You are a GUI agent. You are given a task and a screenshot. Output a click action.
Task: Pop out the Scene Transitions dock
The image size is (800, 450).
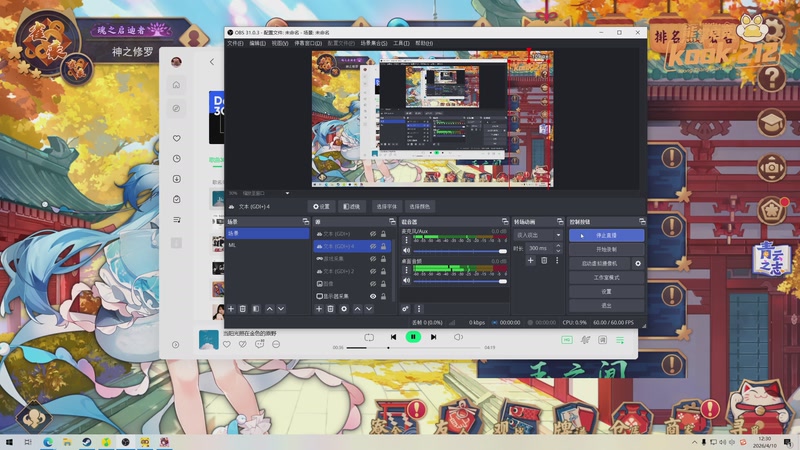point(560,221)
